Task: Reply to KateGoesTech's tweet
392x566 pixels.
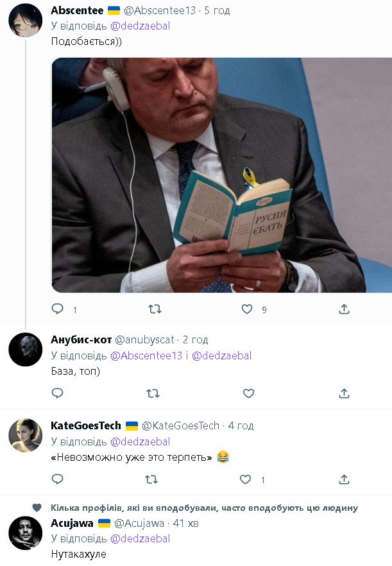Action: pos(58,479)
